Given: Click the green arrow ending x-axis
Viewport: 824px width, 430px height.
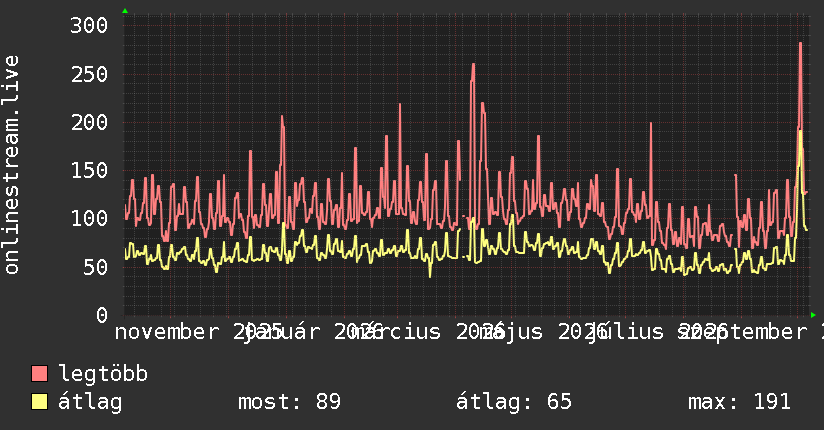Looking at the screenshot, I should (813, 315).
